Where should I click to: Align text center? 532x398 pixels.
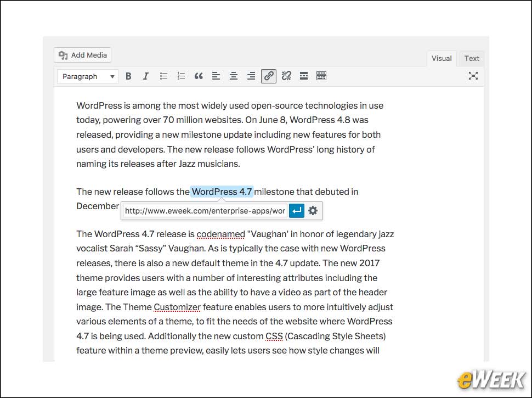pyautogui.click(x=234, y=76)
